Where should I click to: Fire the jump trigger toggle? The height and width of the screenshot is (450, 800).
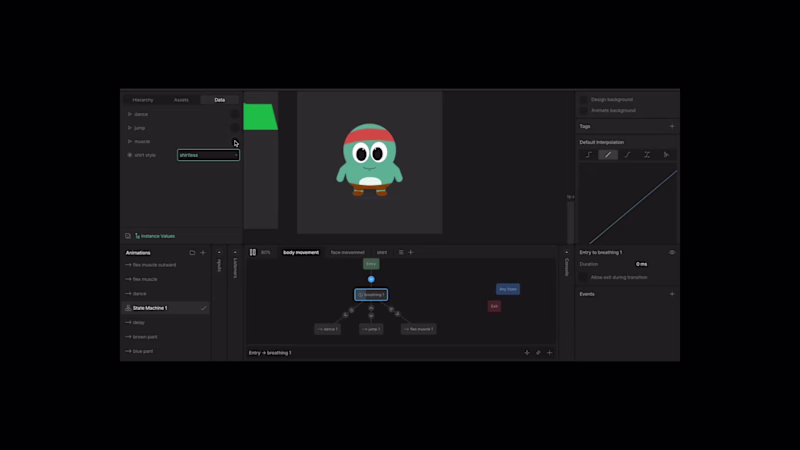click(235, 128)
